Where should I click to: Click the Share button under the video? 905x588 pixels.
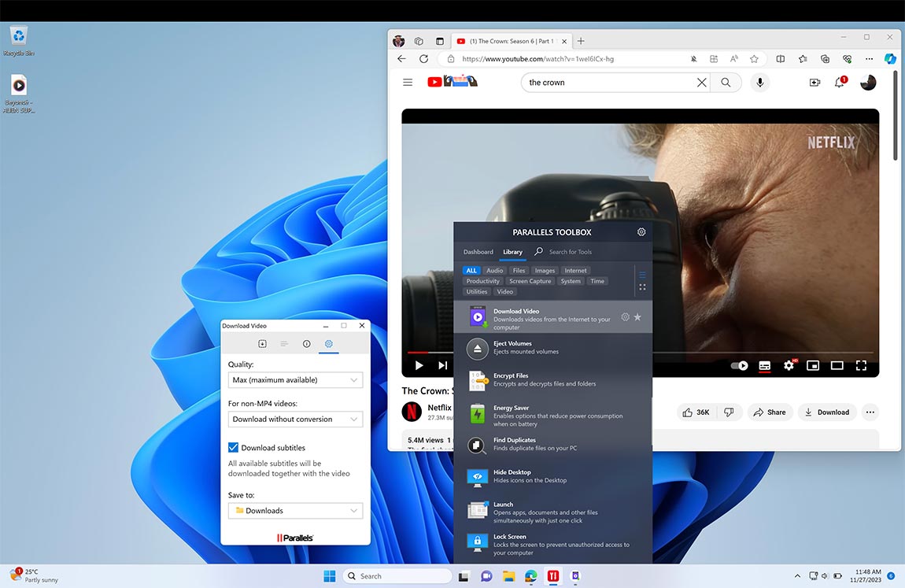(x=770, y=412)
